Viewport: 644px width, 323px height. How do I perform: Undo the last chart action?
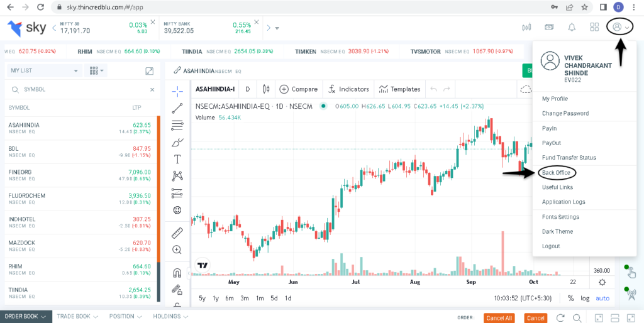pyautogui.click(x=433, y=89)
